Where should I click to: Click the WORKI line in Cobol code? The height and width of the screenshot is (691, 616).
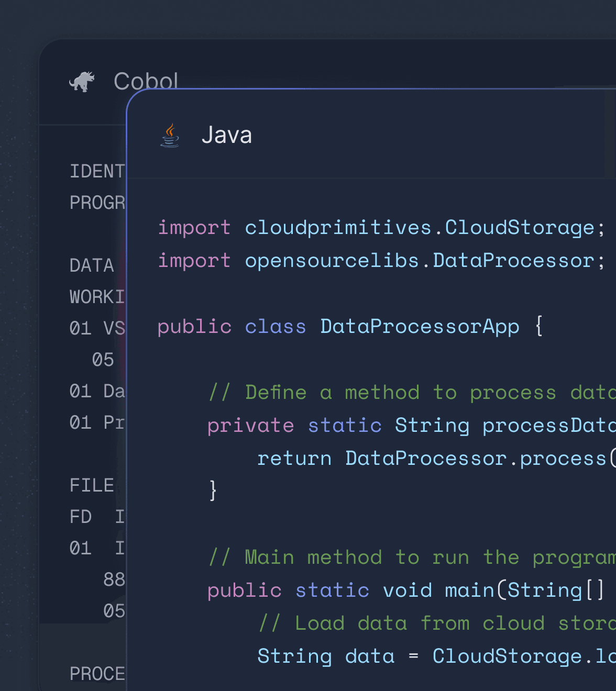click(x=97, y=297)
